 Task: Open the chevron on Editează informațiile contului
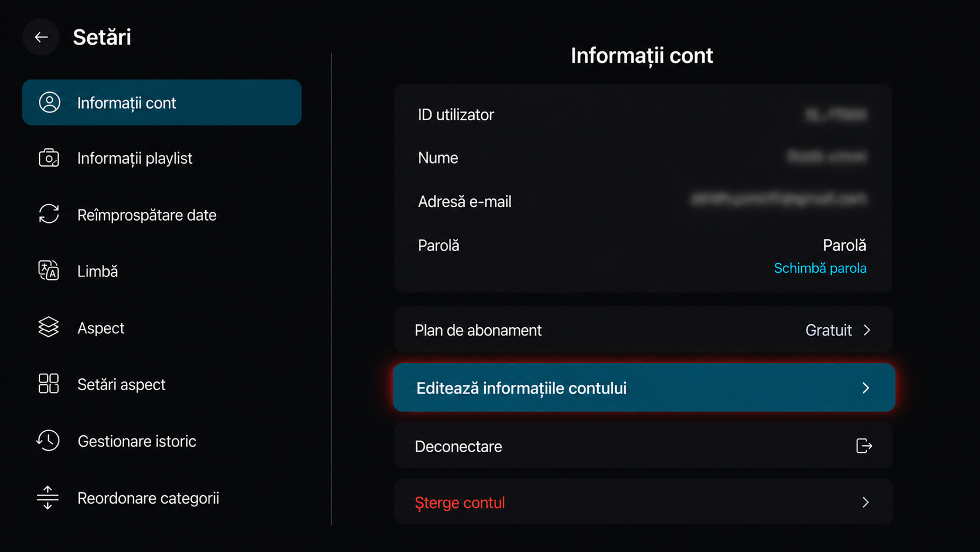coord(866,388)
